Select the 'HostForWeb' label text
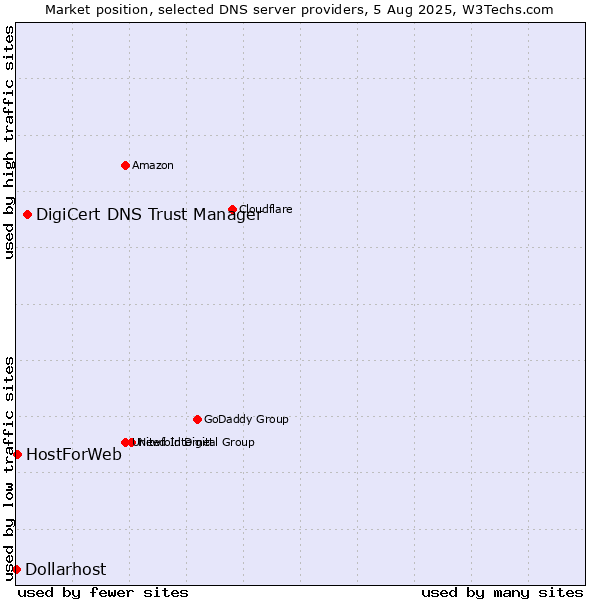The height and width of the screenshot is (600, 600). pos(74,455)
